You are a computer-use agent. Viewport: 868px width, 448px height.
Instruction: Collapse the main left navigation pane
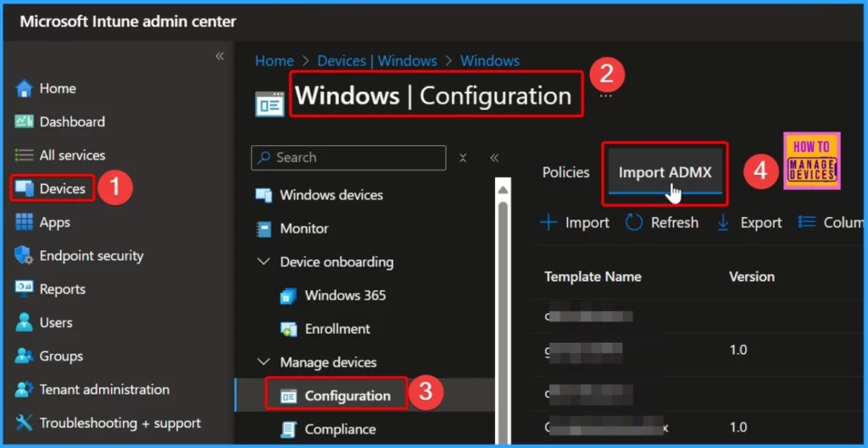pyautogui.click(x=220, y=56)
